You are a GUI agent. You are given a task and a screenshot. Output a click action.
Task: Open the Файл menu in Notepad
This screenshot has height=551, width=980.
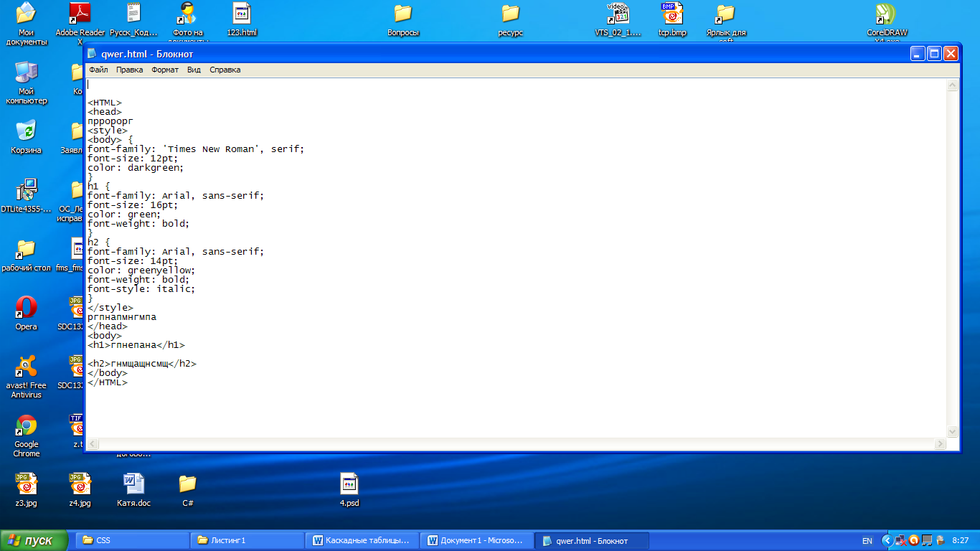98,70
